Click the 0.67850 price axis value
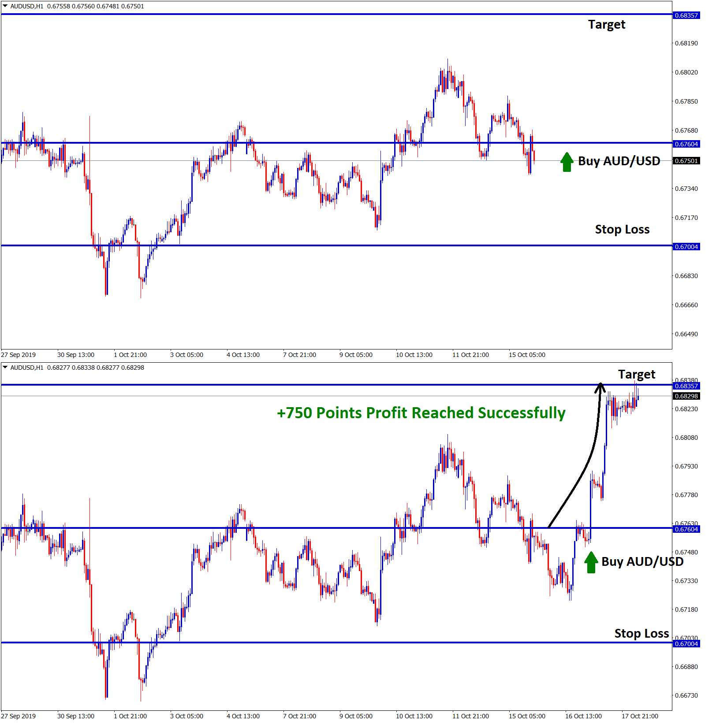This screenshot has width=716, height=728. coord(686,101)
